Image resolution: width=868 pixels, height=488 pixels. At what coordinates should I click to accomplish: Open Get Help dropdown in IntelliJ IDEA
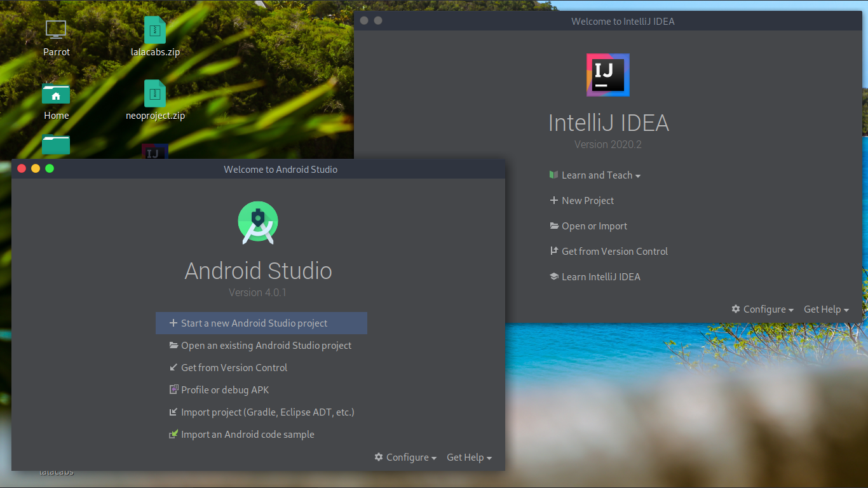coord(826,309)
